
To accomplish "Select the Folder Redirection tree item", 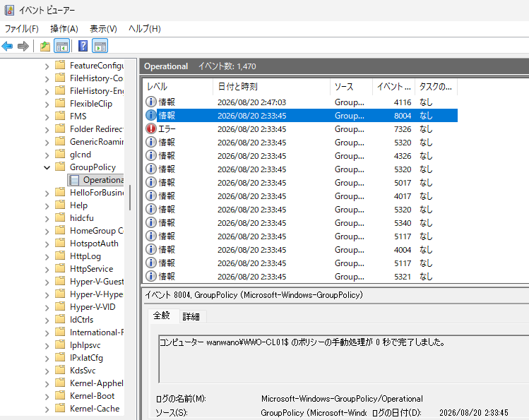I will 96,128.
